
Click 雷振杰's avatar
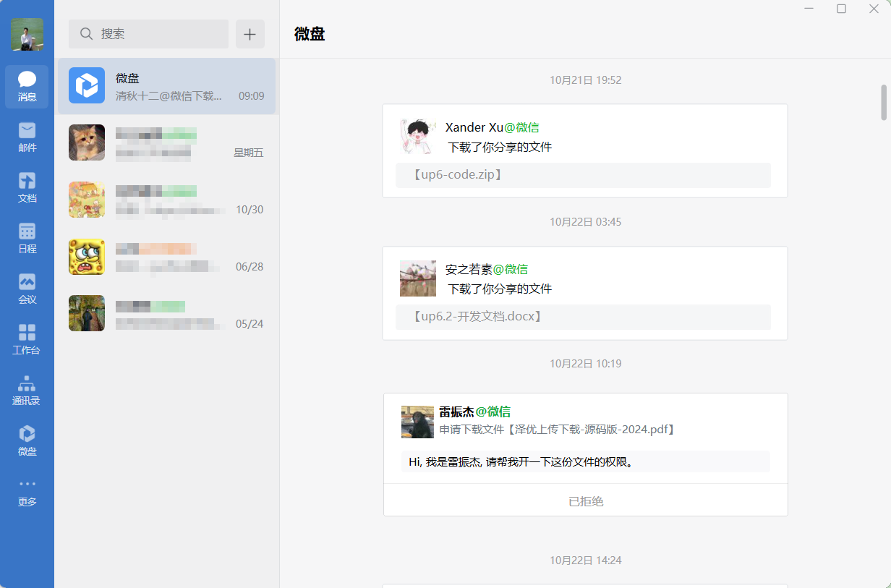coord(417,422)
